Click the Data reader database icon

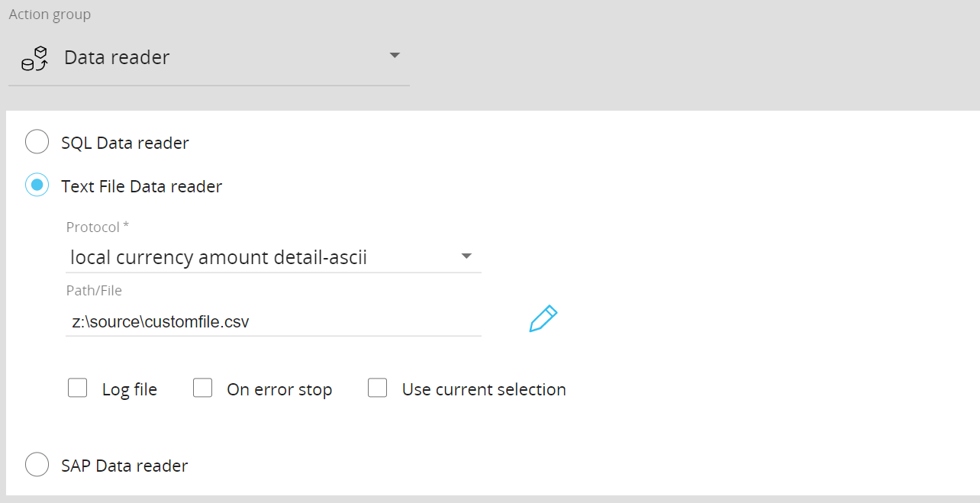click(34, 59)
